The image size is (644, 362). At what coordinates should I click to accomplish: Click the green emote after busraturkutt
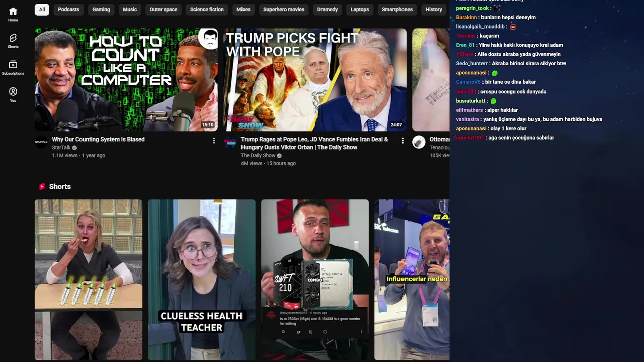point(493,101)
